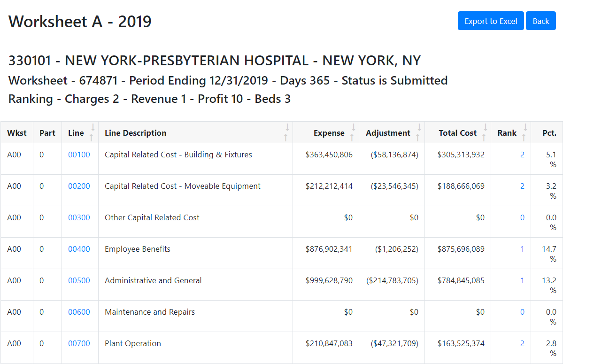The height and width of the screenshot is (364, 594).
Task: Open rank 0 link for Other Capital Related Cost
Action: [522, 217]
